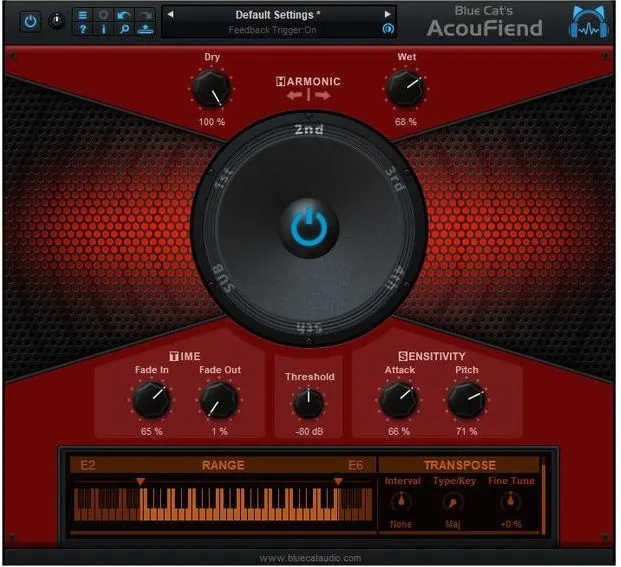This screenshot has width=621, height=567.
Task: Open the info 'i' icon
Action: click(x=103, y=29)
